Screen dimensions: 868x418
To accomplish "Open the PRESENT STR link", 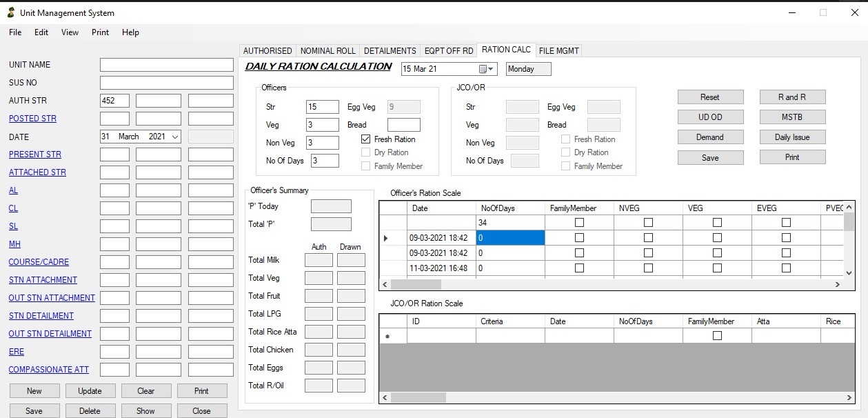I will click(35, 155).
